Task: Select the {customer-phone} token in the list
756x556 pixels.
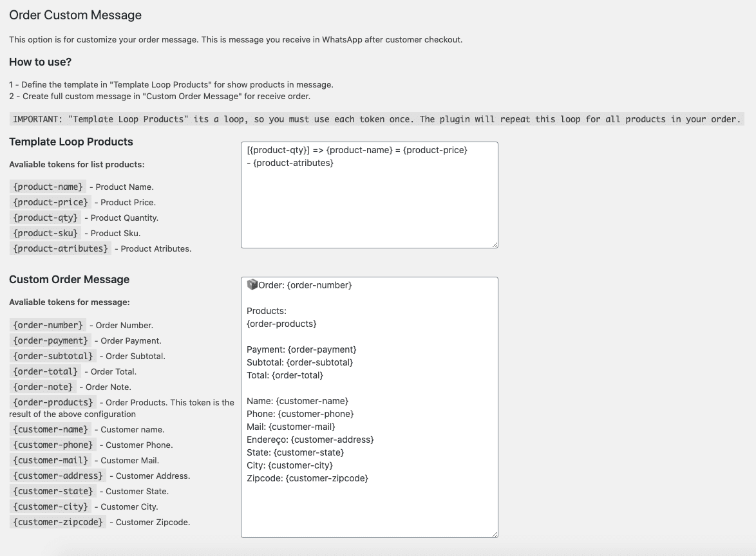Action: point(53,445)
